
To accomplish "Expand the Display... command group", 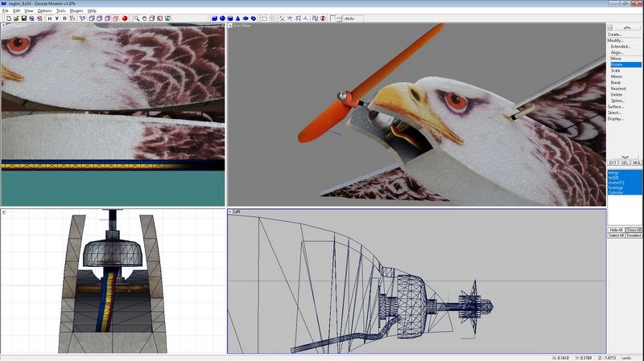I will click(616, 118).
